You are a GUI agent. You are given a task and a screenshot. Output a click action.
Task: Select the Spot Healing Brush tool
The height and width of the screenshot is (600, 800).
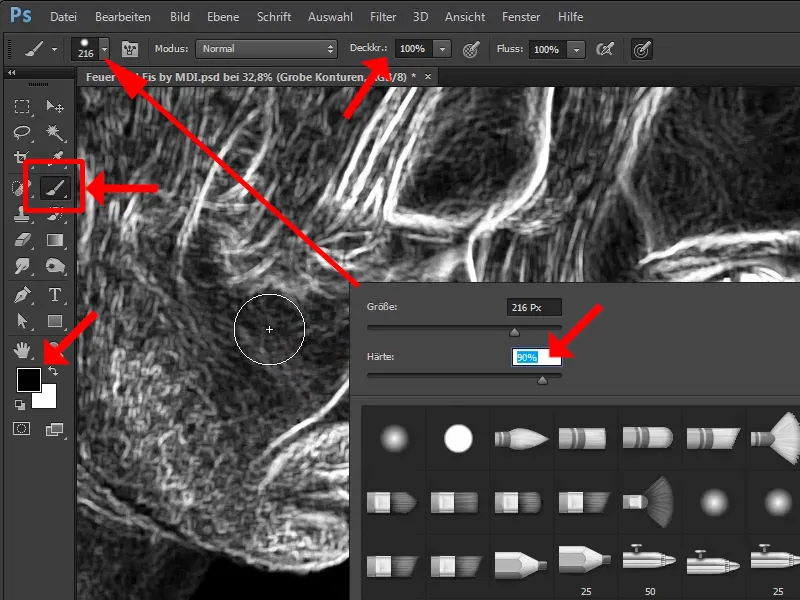point(19,188)
